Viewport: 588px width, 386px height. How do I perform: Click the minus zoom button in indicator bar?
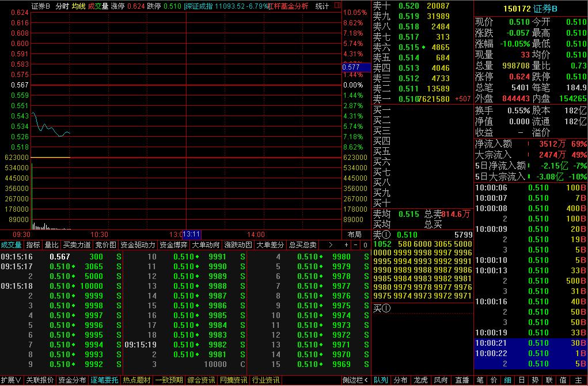pos(356,245)
